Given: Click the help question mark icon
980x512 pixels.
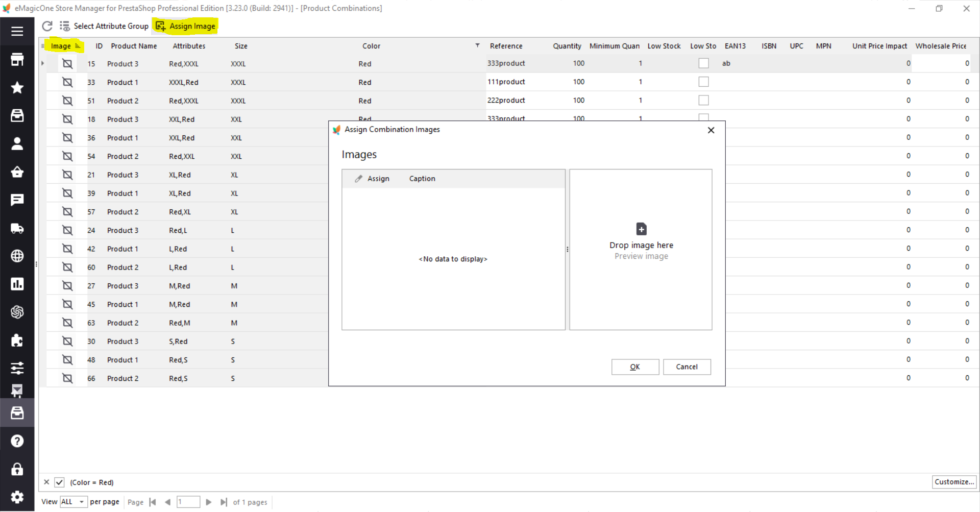Looking at the screenshot, I should [x=17, y=441].
